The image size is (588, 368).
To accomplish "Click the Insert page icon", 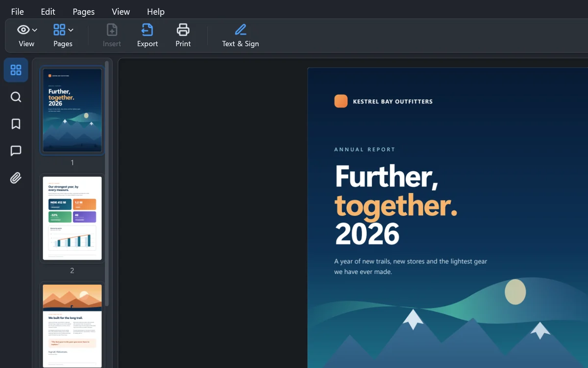I will tap(112, 30).
